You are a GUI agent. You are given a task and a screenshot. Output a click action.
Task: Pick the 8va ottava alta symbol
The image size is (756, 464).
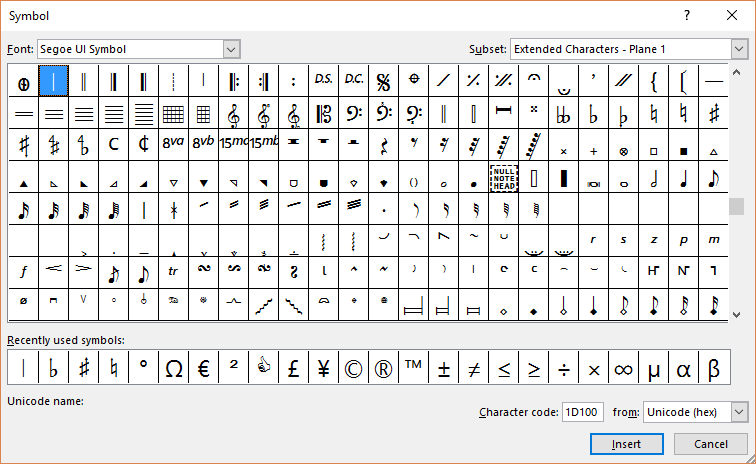[173, 145]
